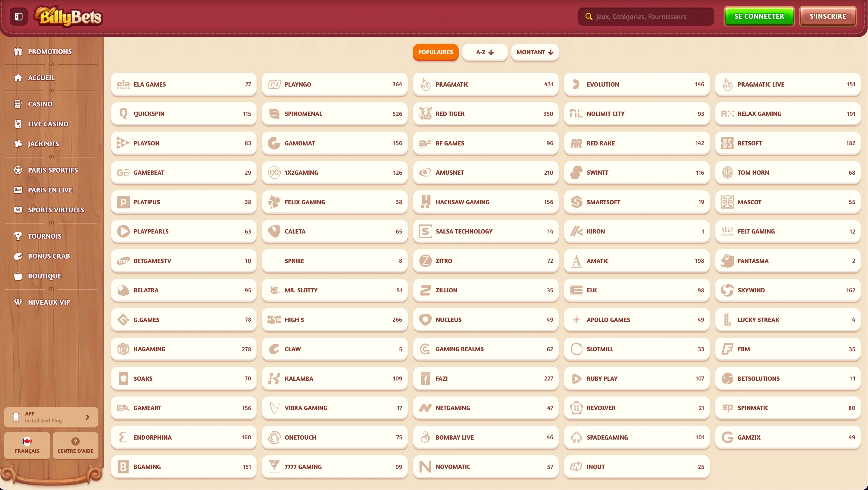This screenshot has height=490, width=868.
Task: Click the Endorphina provider label
Action: coord(153,437)
